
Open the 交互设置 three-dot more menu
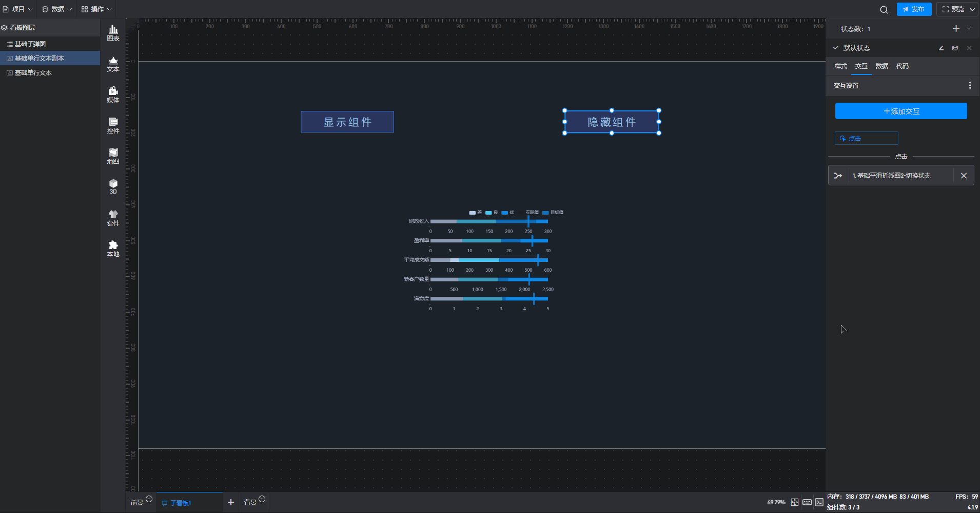[x=970, y=85]
